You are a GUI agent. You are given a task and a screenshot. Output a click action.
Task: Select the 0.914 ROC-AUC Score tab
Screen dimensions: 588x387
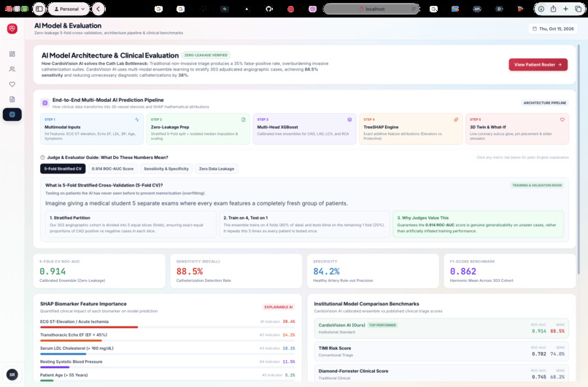(112, 168)
